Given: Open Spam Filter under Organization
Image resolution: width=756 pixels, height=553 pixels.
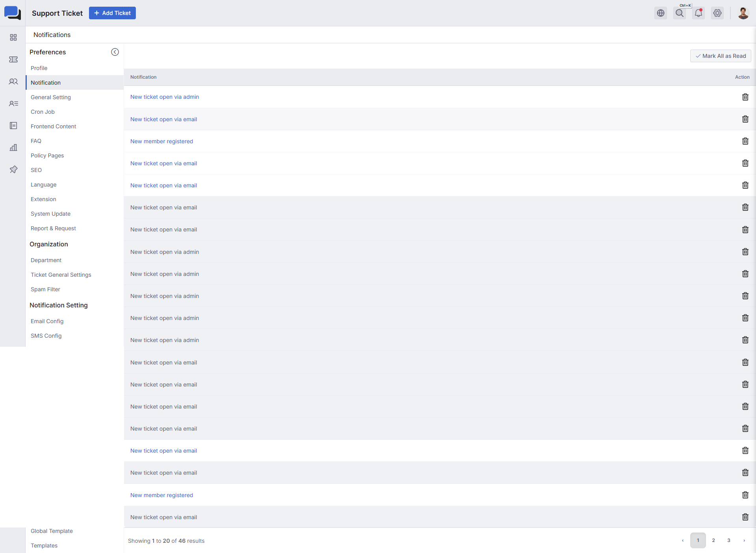Looking at the screenshot, I should [45, 289].
